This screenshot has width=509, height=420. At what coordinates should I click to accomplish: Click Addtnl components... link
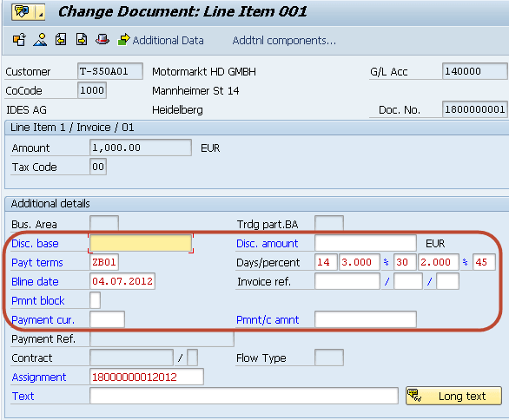point(284,41)
